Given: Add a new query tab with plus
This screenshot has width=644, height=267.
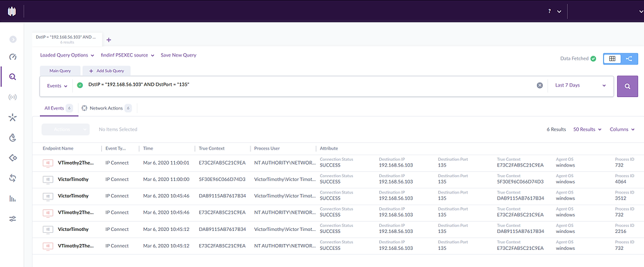Looking at the screenshot, I should point(109,40).
